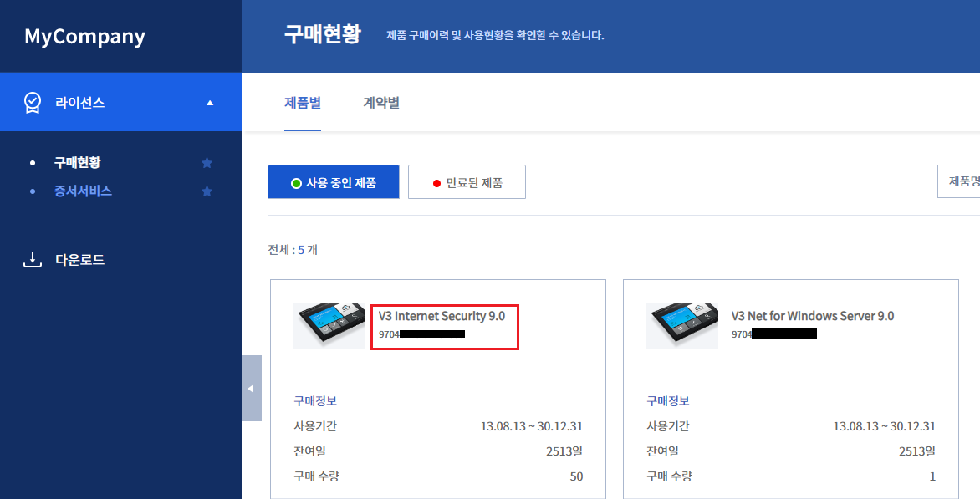Switch to the 계약별 tab
Screen dimensions: 980x499
click(x=381, y=103)
